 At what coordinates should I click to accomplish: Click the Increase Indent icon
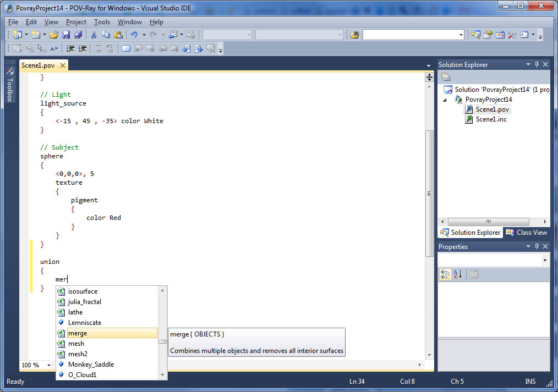[x=83, y=49]
